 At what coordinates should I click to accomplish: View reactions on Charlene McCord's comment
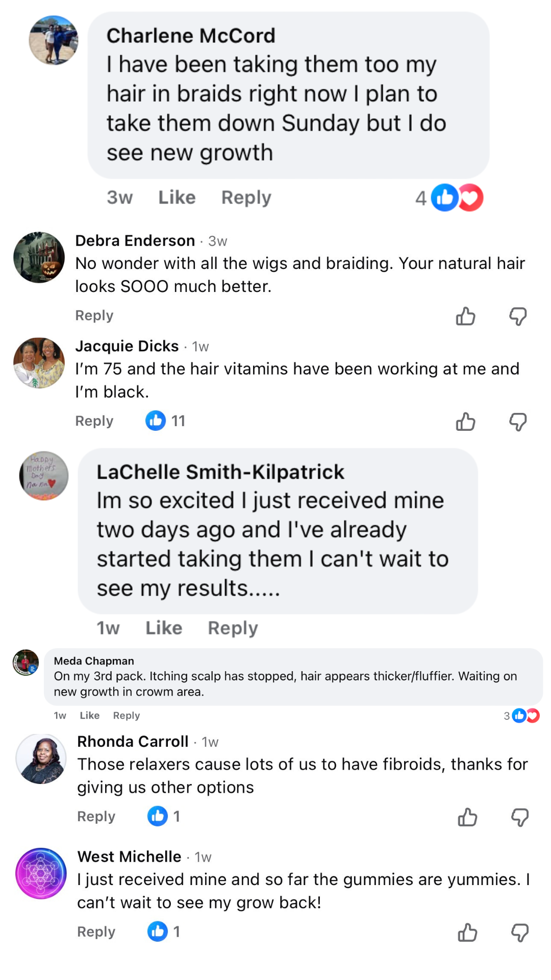(449, 198)
